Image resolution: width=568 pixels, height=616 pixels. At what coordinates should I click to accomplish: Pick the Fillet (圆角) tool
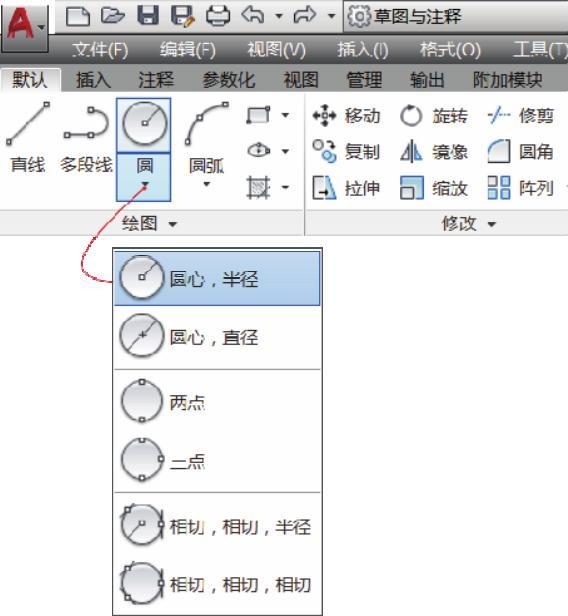tap(520, 152)
